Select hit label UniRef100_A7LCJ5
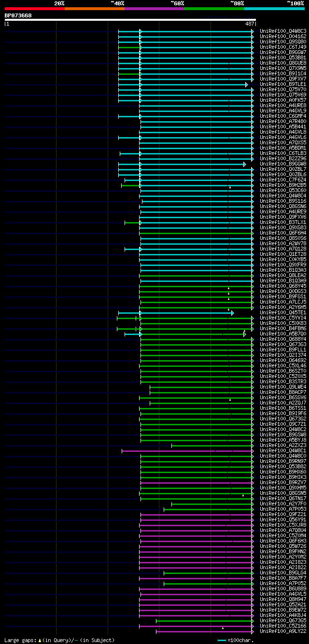 (x=283, y=302)
